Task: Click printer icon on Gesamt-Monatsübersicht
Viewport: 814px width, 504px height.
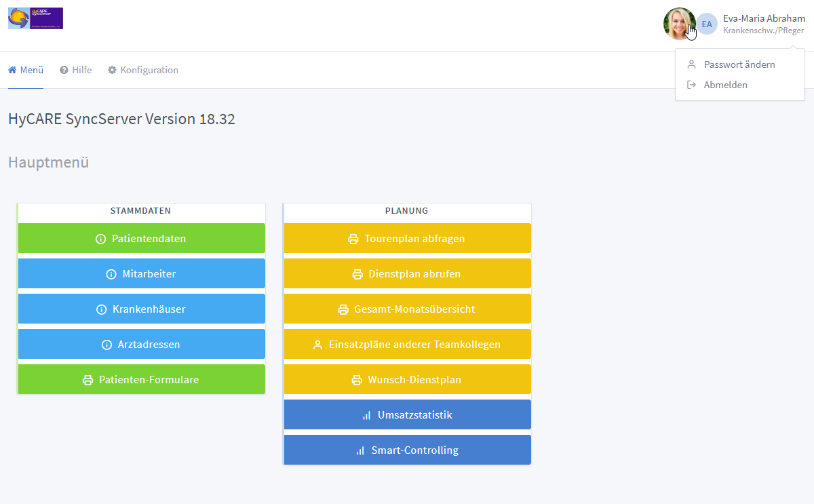Action: click(343, 309)
